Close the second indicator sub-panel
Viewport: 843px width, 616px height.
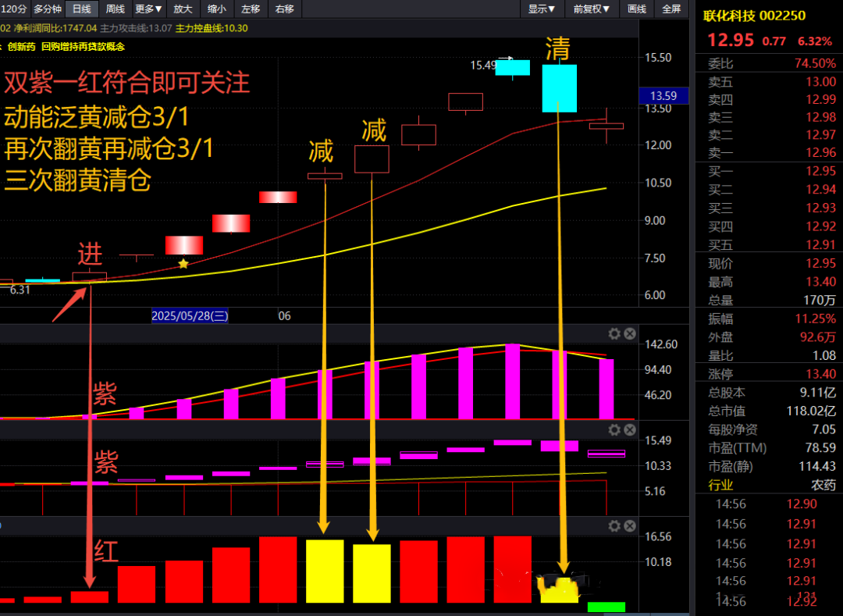tap(629, 430)
